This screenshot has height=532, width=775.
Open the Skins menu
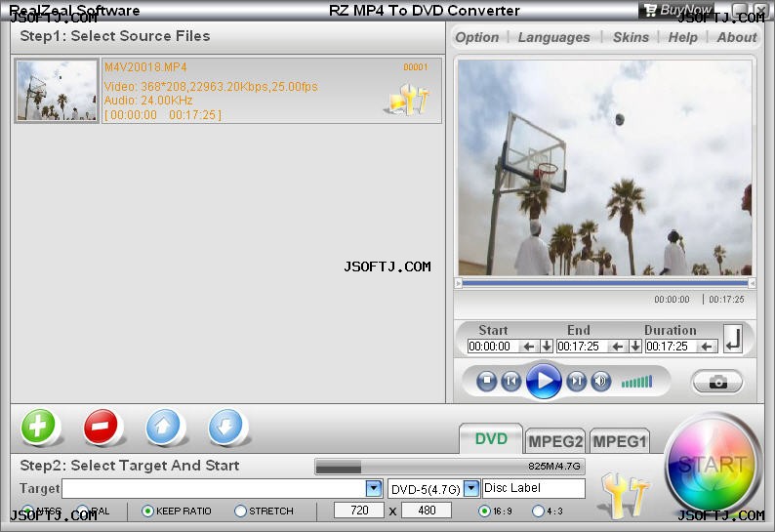[x=632, y=37]
